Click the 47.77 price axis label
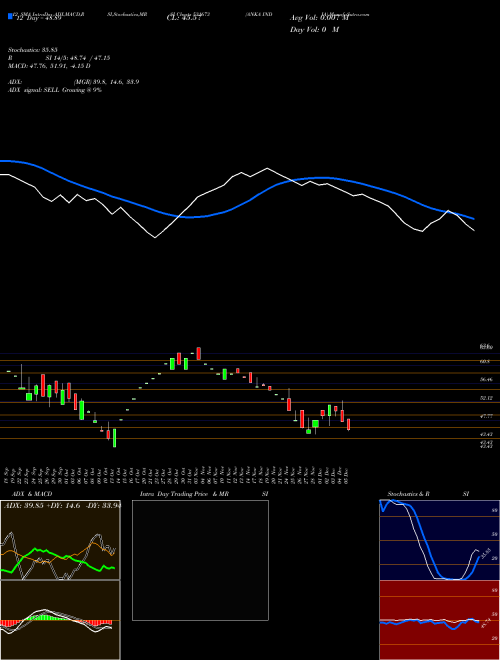Viewport: 500px width, 660px height. coord(486,416)
